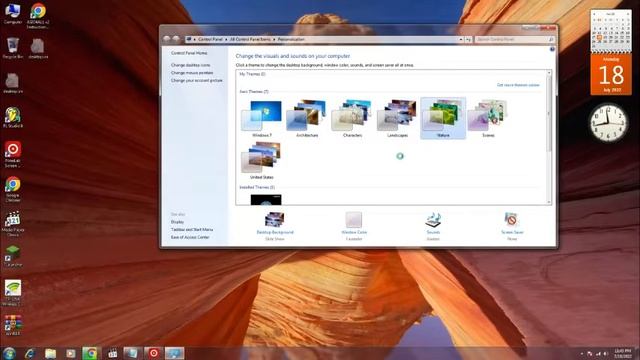640x360 pixels.
Task: Click the Get more themes online link
Action: click(518, 85)
